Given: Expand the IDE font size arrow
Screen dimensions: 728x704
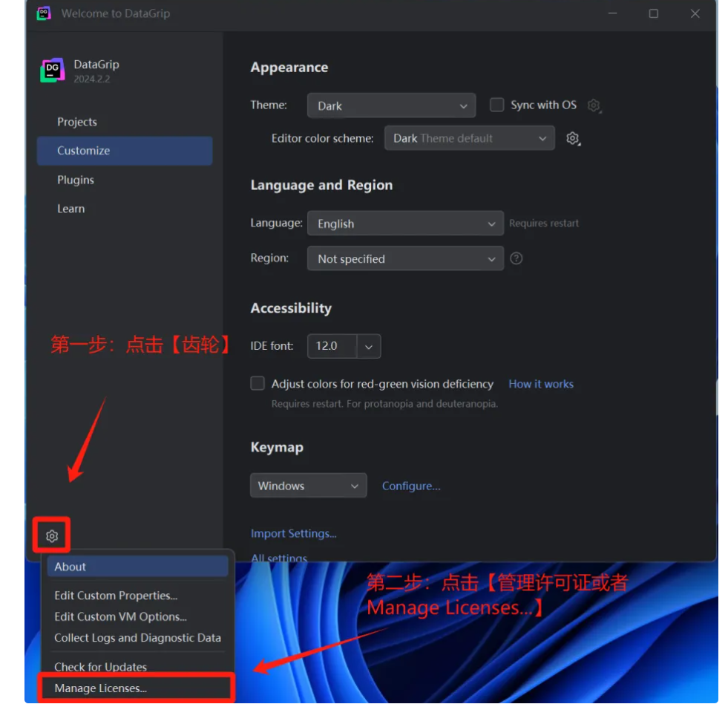Looking at the screenshot, I should [x=369, y=346].
